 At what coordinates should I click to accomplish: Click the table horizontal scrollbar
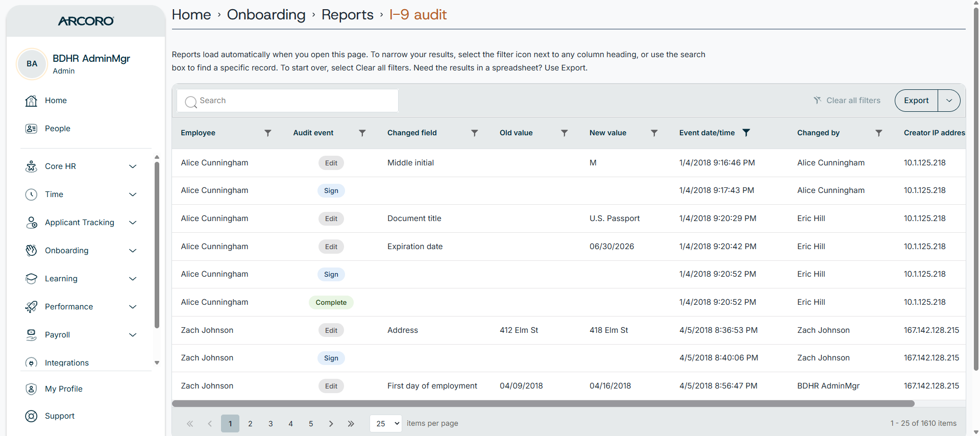click(543, 404)
